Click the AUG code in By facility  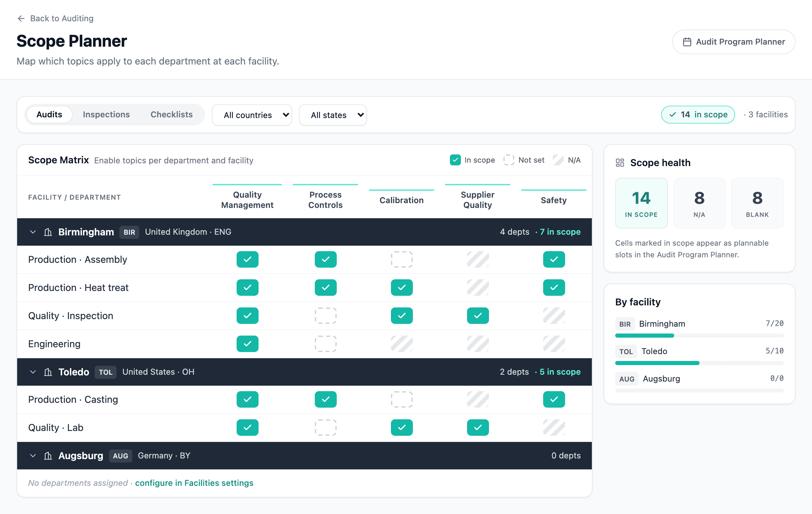(x=627, y=379)
